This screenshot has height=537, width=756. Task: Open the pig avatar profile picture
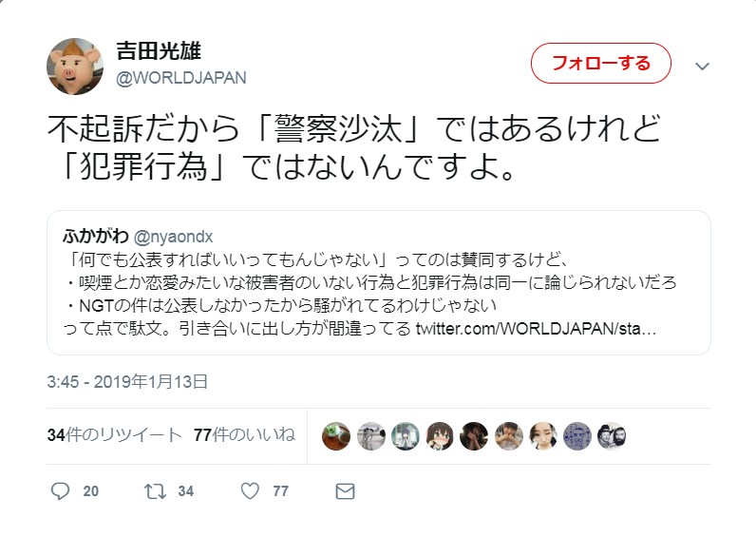pos(75,67)
